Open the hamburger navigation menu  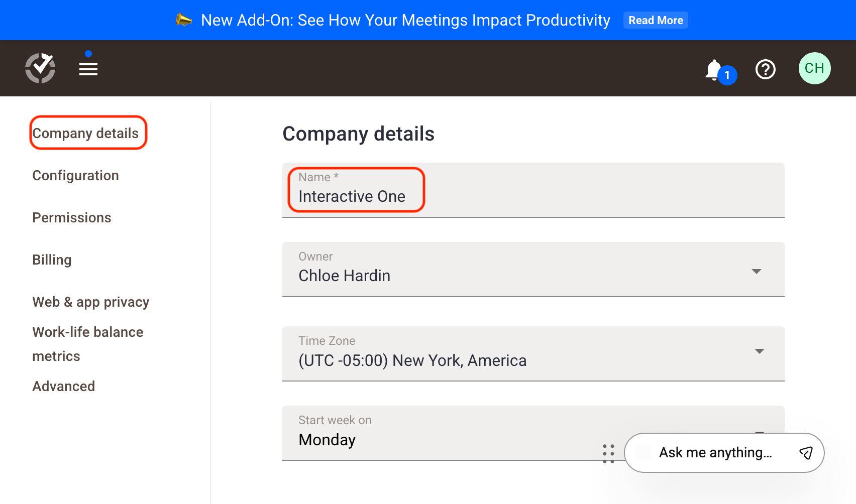tap(88, 68)
